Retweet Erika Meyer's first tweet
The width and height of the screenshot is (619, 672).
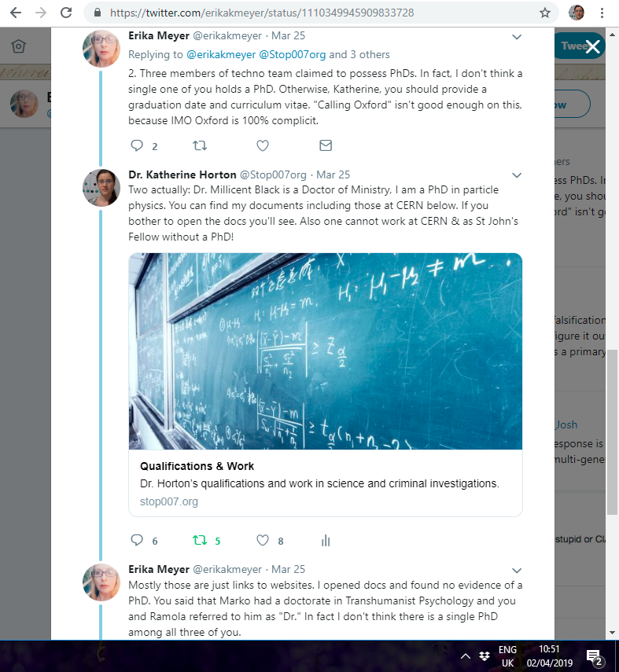point(200,145)
